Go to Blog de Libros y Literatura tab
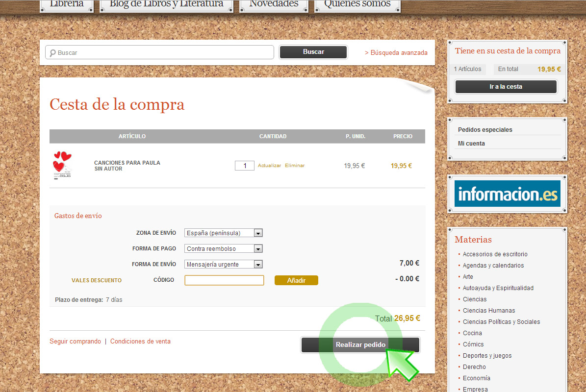Image resolution: width=586 pixels, height=392 pixels. (166, 4)
